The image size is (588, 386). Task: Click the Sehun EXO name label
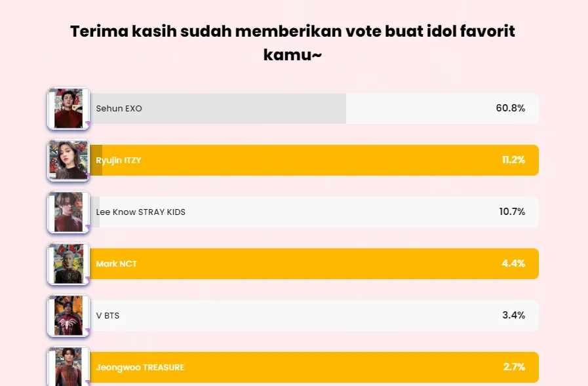click(x=119, y=108)
